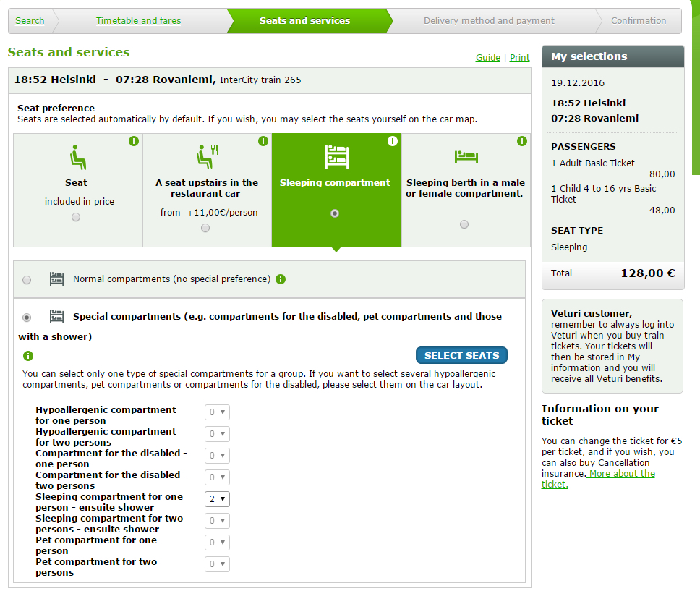This screenshot has height=591, width=700.
Task: Expand hypoallergenic compartment for one person dropdown
Action: point(217,412)
